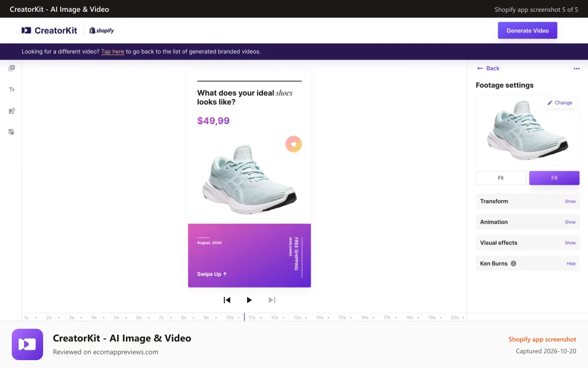Viewport: 588px width, 368px height.
Task: Skip to previous scene
Action: click(227, 300)
